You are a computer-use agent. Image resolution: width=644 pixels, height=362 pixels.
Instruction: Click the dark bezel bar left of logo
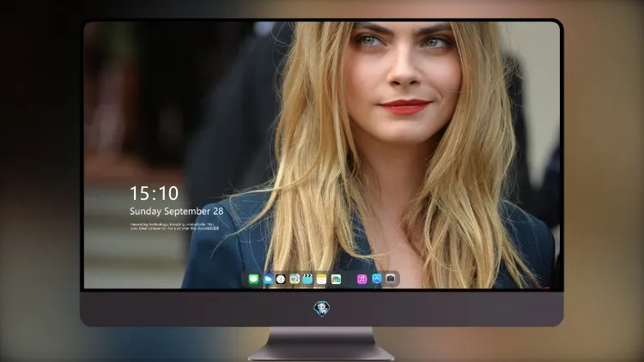coord(197,309)
